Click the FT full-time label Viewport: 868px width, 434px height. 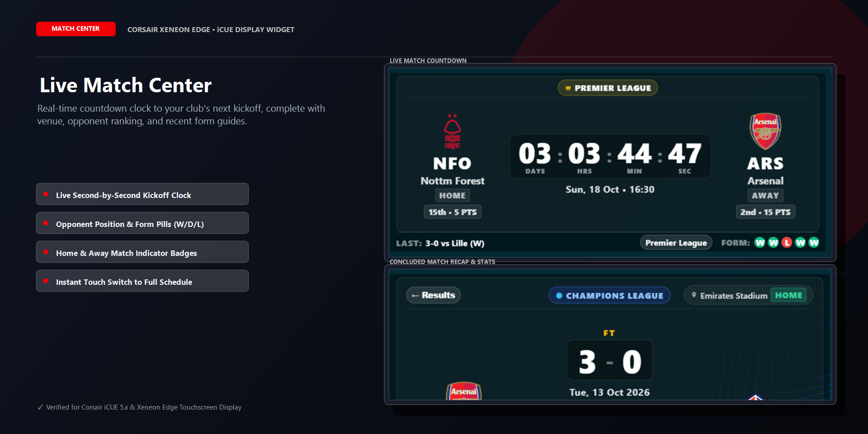tap(609, 333)
